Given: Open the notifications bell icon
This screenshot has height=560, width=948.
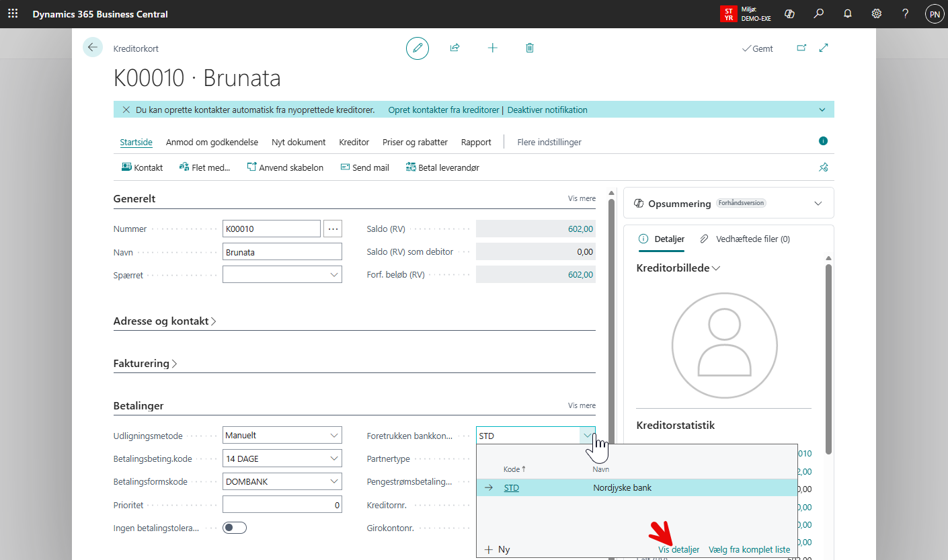Looking at the screenshot, I should coord(847,14).
